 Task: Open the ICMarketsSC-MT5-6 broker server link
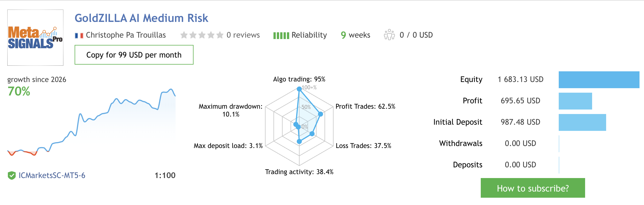(52, 176)
